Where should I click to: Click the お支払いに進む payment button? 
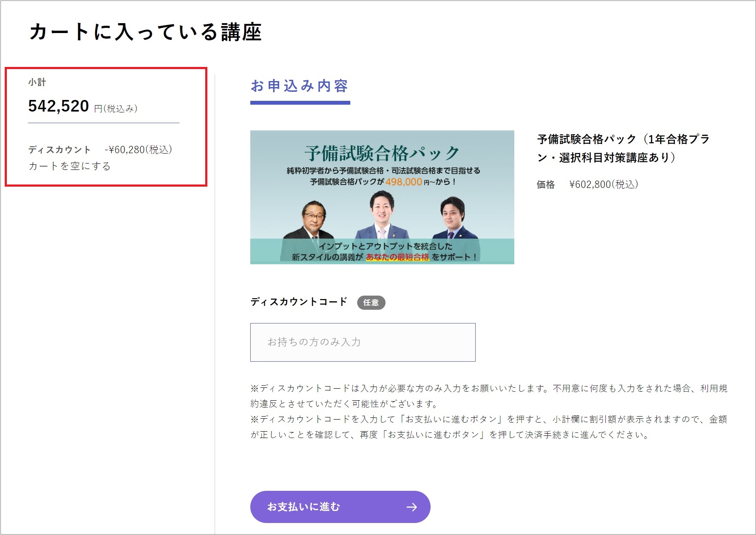[x=340, y=507]
